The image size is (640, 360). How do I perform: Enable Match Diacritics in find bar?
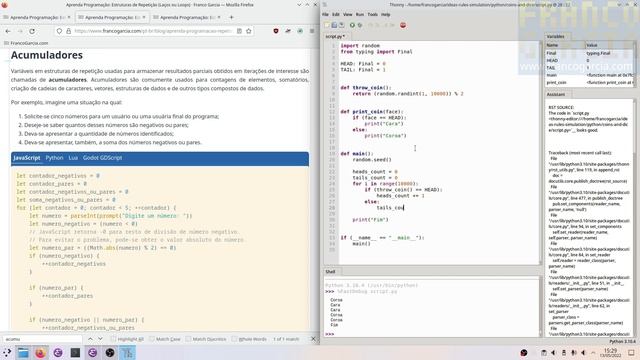[206, 339]
